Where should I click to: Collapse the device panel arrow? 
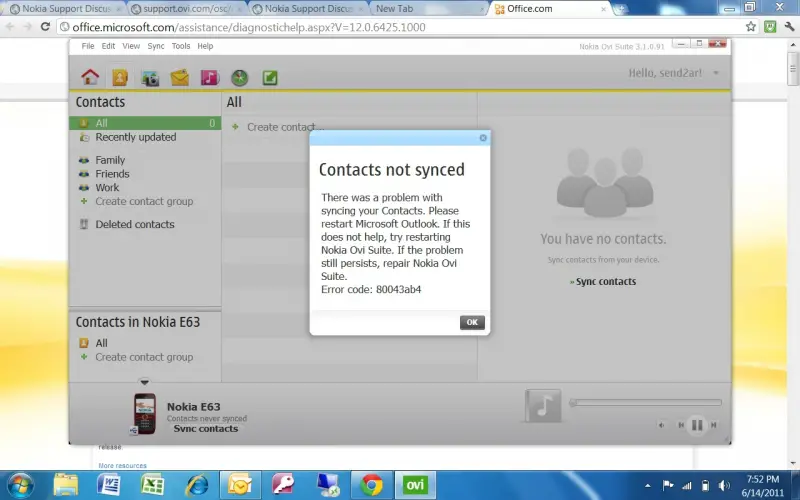pyautogui.click(x=144, y=382)
